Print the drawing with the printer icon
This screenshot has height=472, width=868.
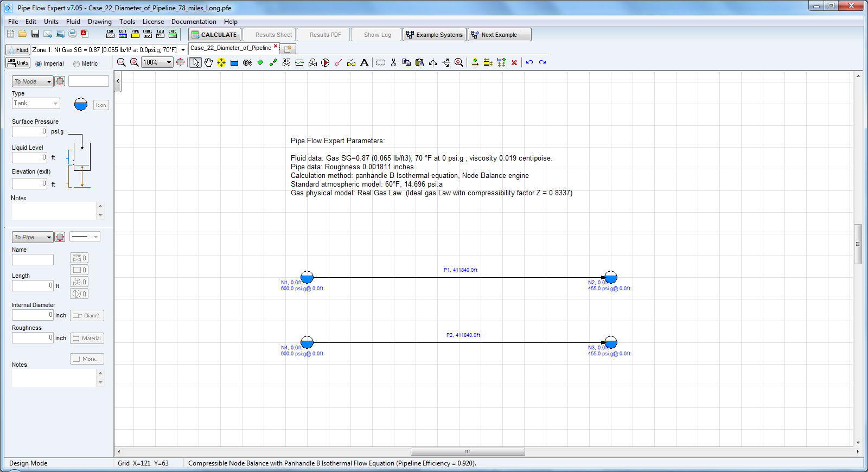(x=73, y=34)
